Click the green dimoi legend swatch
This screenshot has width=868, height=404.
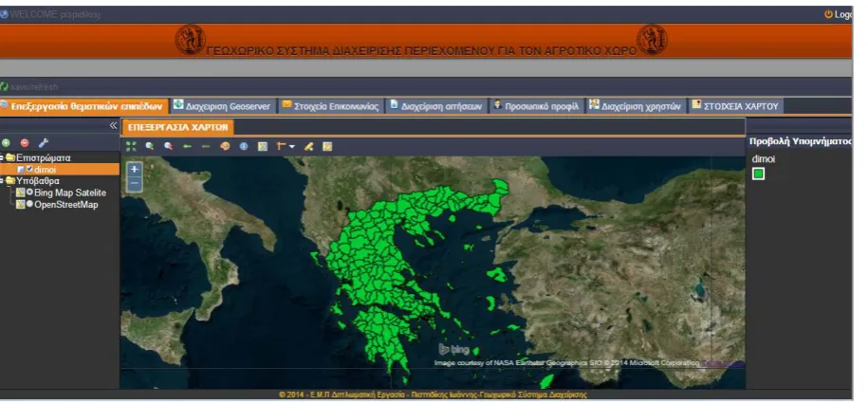(758, 174)
